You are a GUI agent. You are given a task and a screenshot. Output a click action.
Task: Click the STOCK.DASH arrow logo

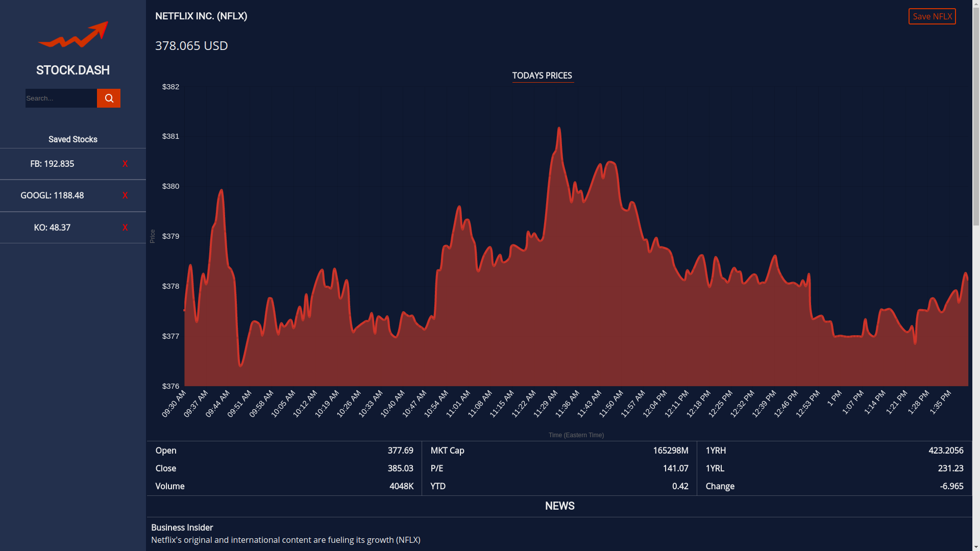click(x=73, y=34)
